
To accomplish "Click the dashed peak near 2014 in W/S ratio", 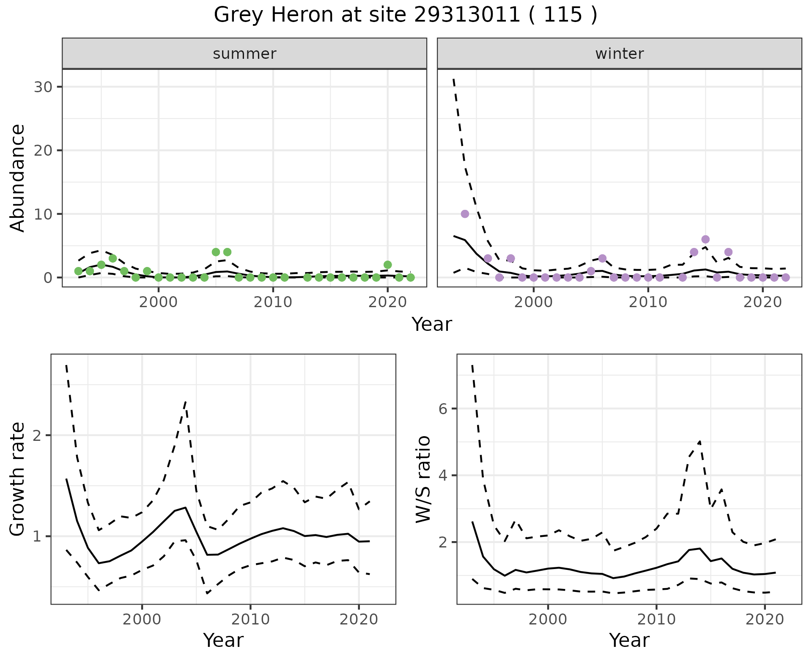I will point(700,441).
